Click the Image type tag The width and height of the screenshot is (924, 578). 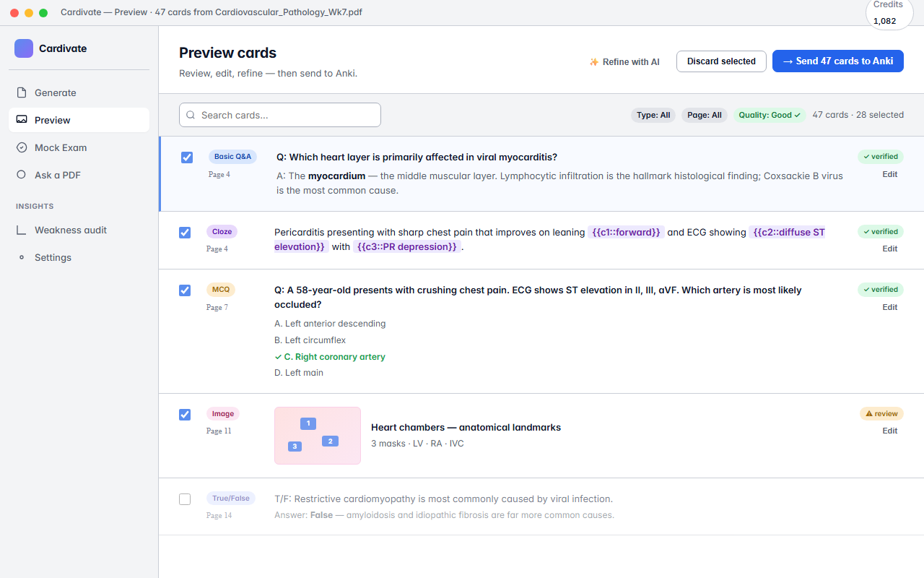[x=223, y=413]
